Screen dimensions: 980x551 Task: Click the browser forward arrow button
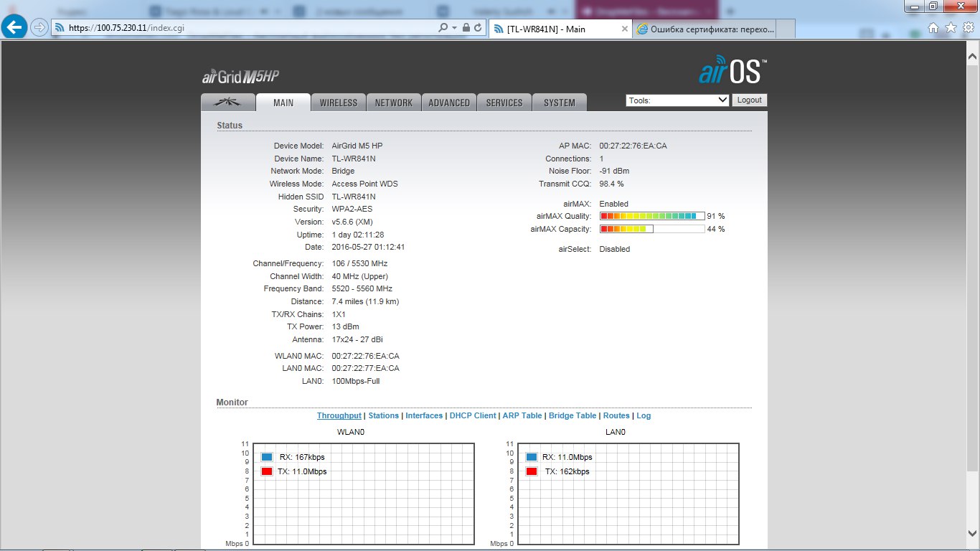[x=39, y=27]
